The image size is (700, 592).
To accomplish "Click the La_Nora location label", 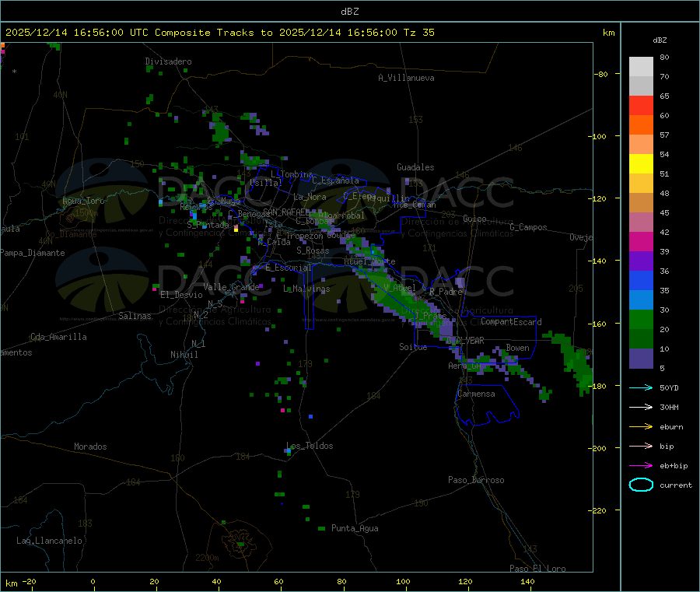I will tap(310, 197).
